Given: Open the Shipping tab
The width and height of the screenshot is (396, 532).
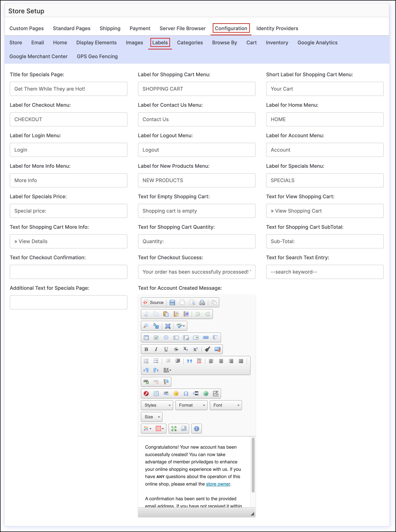Looking at the screenshot, I should pyautogui.click(x=110, y=29).
